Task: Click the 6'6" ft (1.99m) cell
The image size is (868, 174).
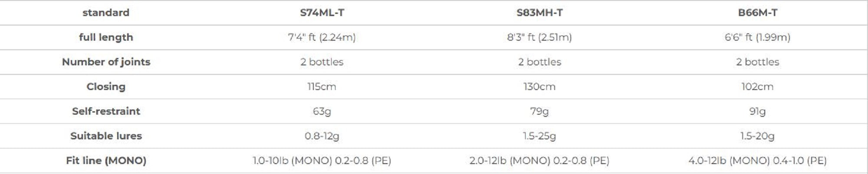Action: 757,37
